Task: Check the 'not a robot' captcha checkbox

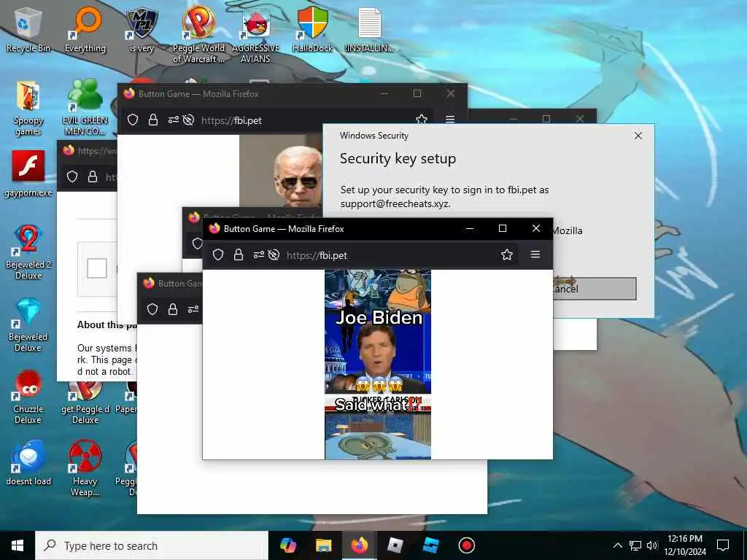Action: coord(97,268)
